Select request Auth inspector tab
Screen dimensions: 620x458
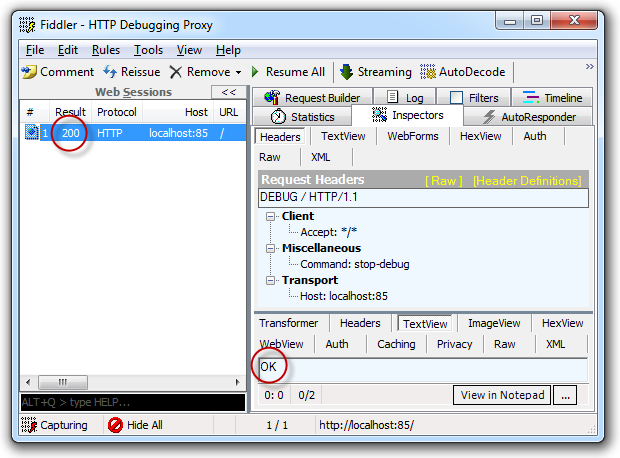535,136
